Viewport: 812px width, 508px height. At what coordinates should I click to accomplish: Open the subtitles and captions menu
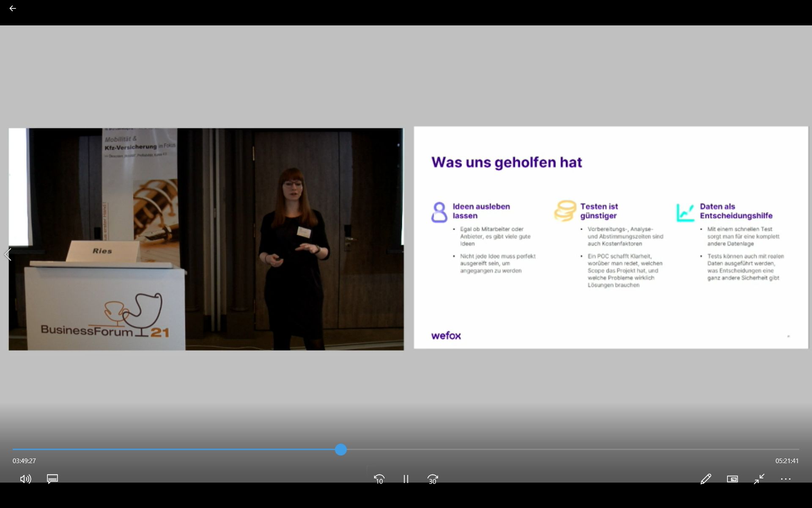(x=52, y=479)
